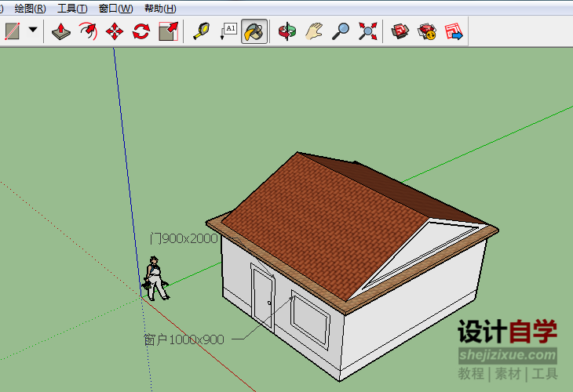Open the 窗口(W) menu
This screenshot has height=392, width=573.
point(115,9)
